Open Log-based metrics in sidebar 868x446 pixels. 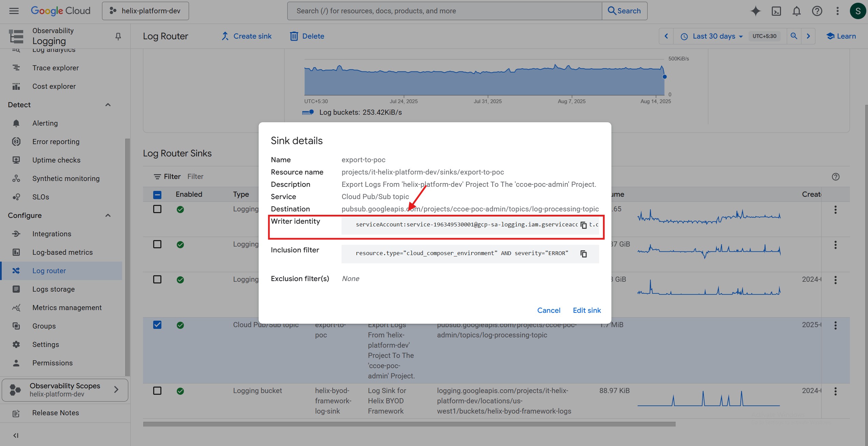click(62, 252)
